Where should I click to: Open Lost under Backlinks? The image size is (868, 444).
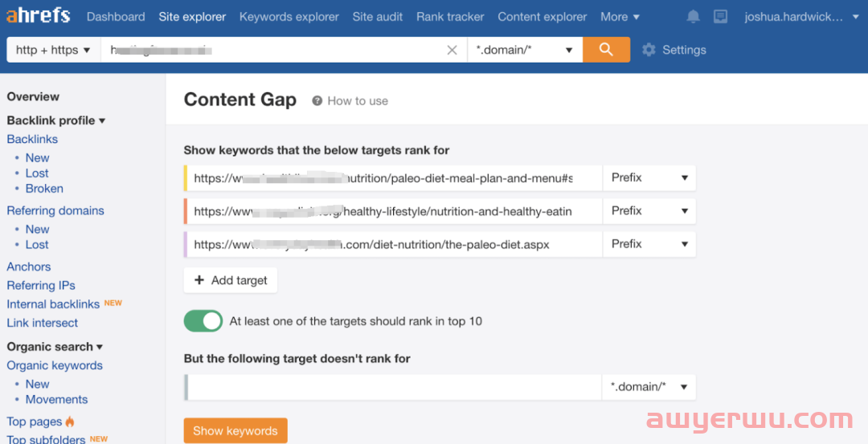(x=36, y=173)
